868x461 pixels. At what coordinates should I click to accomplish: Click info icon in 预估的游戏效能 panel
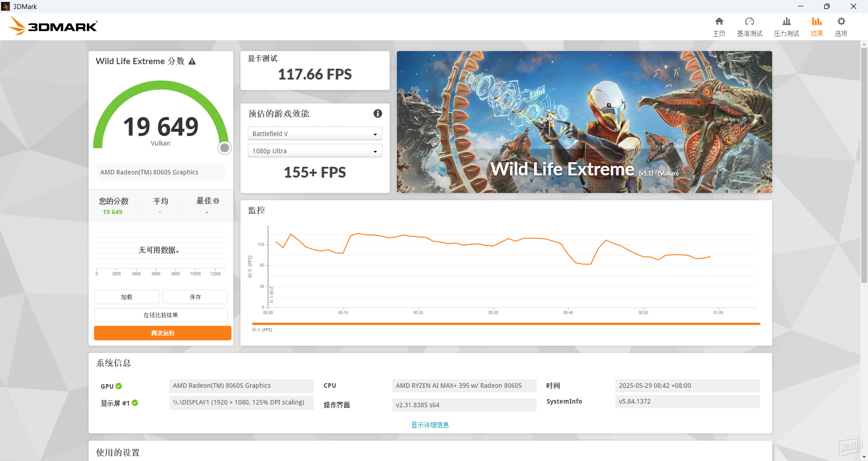click(378, 113)
